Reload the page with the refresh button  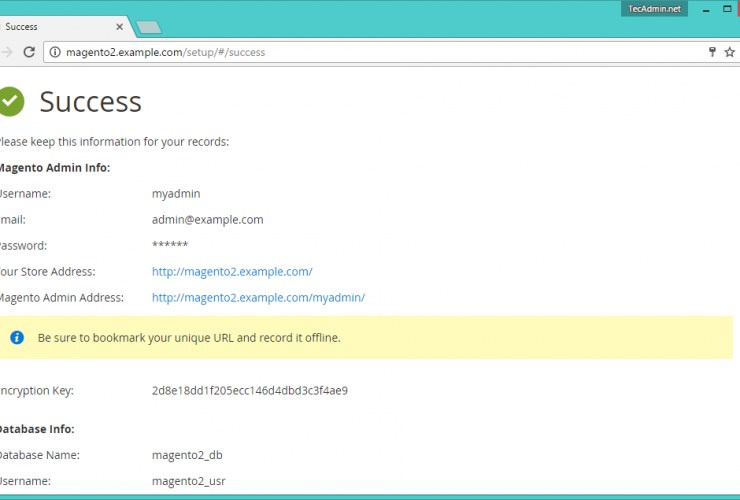(x=29, y=52)
